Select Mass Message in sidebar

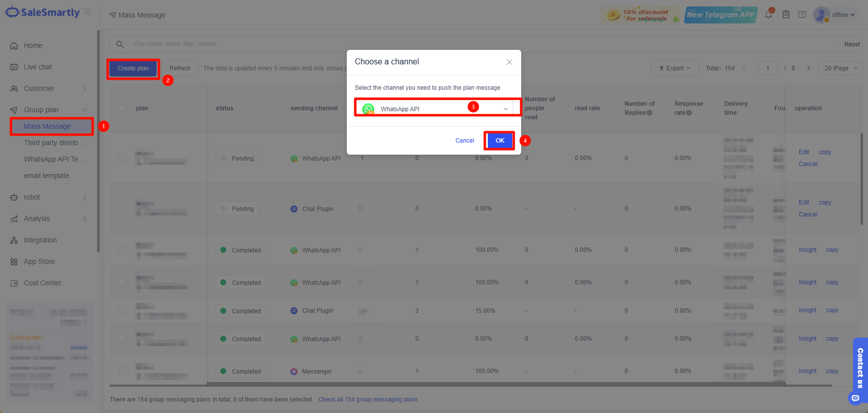(x=47, y=126)
